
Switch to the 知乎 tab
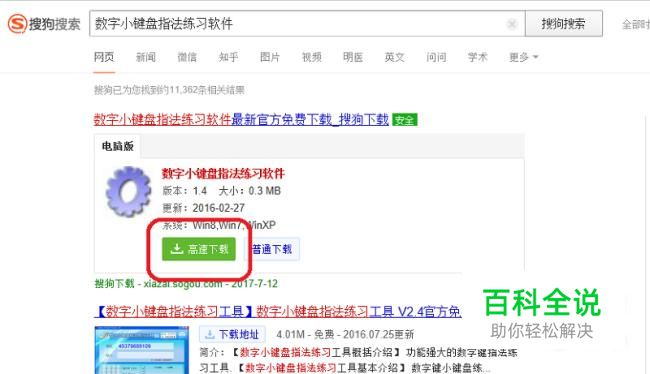coord(228,57)
